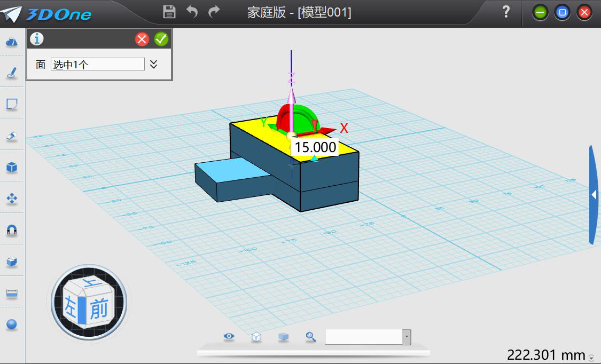Select the measure distance tool
Viewport: 601px width, 364px height.
(x=12, y=294)
